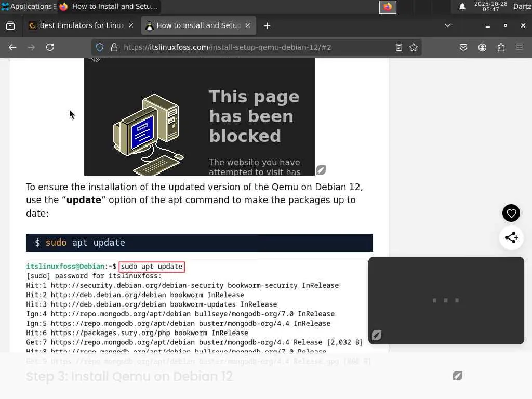Expand the list all tabs dropdown

point(448,25)
